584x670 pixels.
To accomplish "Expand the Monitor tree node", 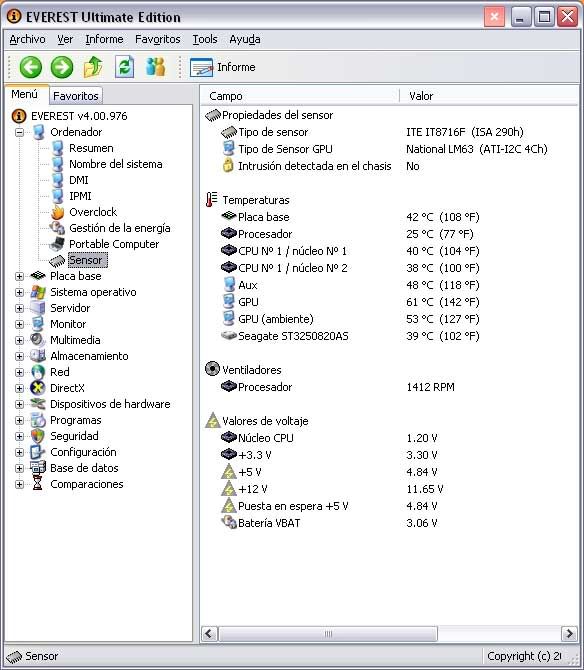I will (19, 324).
